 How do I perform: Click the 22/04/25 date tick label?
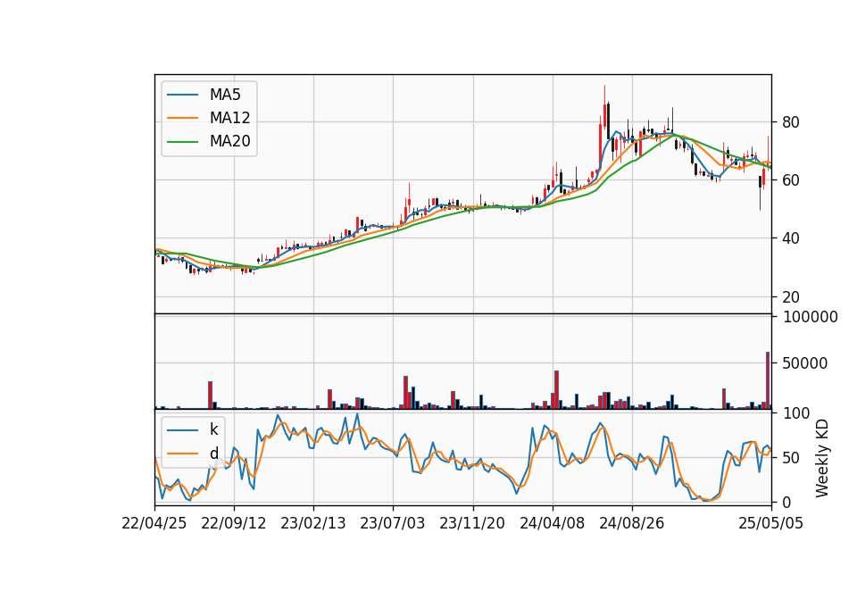[x=154, y=523]
